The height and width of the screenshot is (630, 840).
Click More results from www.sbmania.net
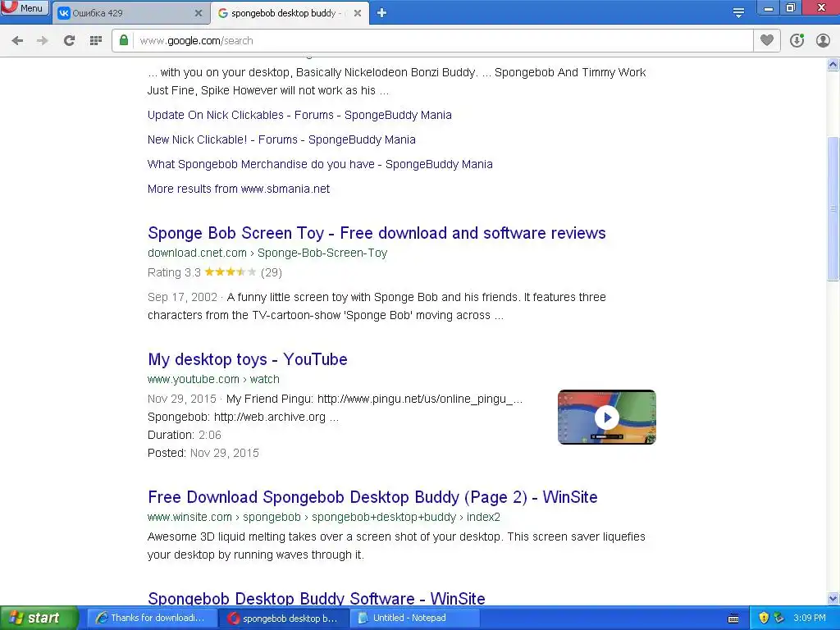tap(239, 189)
